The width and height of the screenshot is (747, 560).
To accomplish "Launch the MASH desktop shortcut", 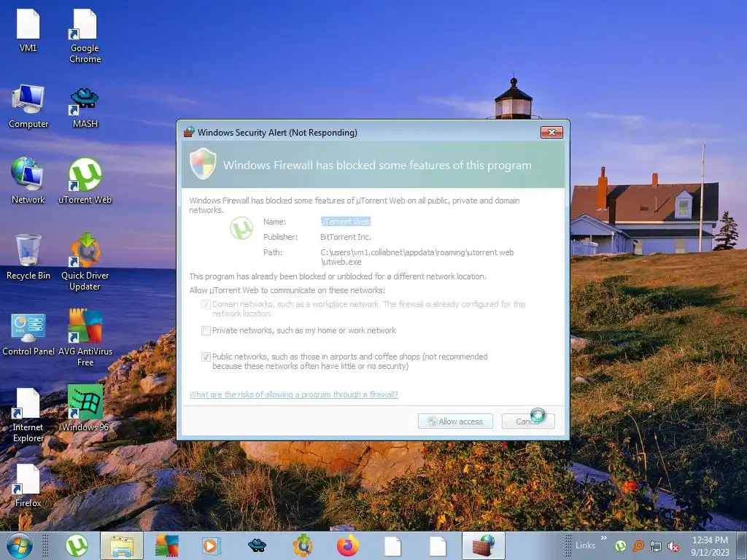I will tap(85, 106).
